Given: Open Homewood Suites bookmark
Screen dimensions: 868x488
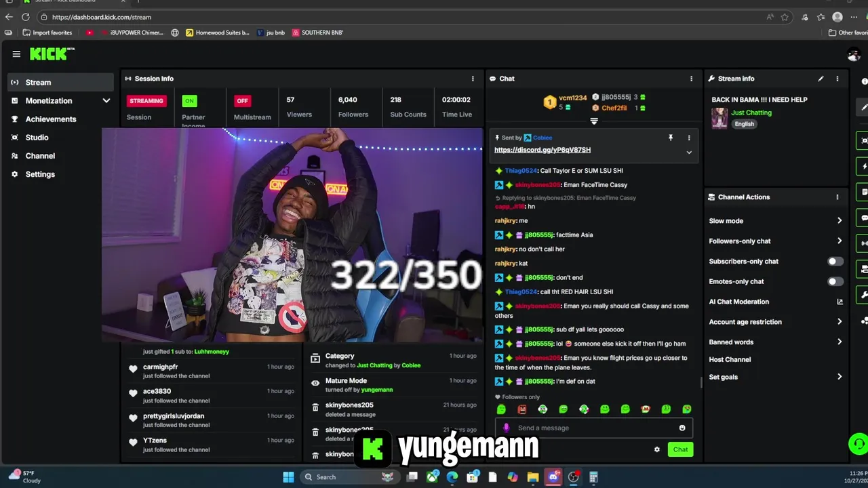Looking at the screenshot, I should coord(218,33).
